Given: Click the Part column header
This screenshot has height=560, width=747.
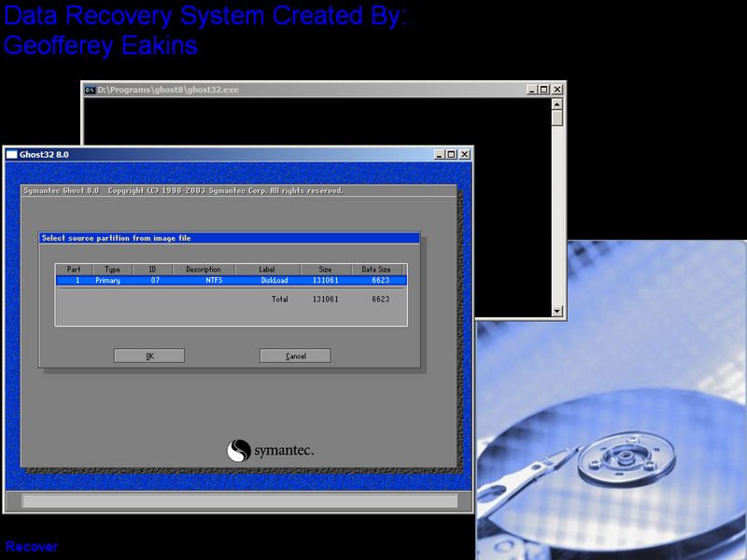Looking at the screenshot, I should click(74, 270).
